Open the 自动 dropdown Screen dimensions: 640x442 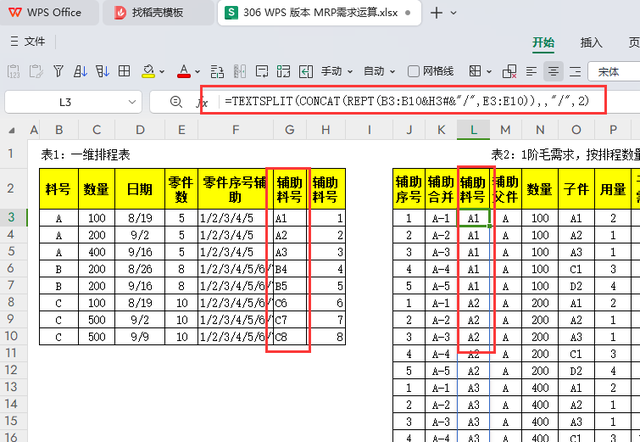coord(379,71)
